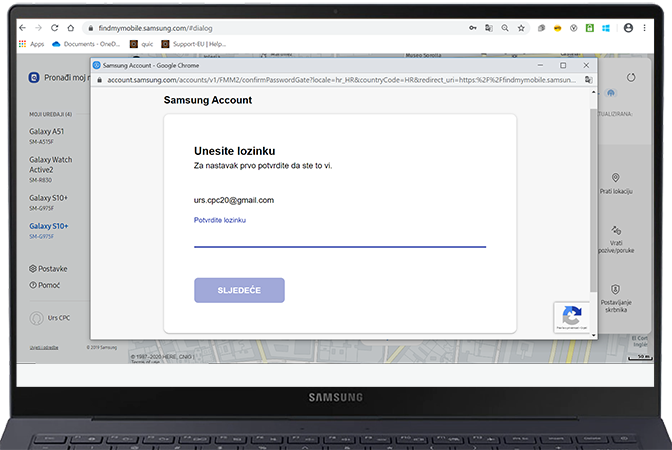Image resolution: width=672 pixels, height=450 pixels.
Task: Open the Support-EU Help bookmark
Action: [x=194, y=44]
